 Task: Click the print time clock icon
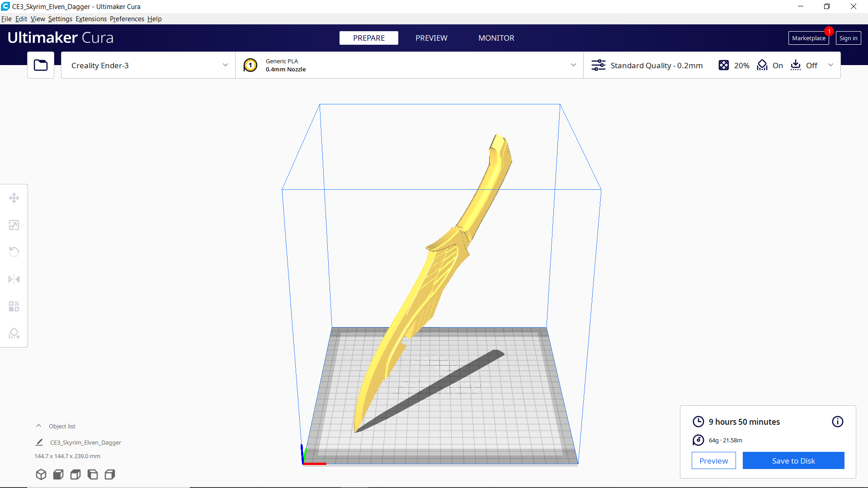(698, 422)
